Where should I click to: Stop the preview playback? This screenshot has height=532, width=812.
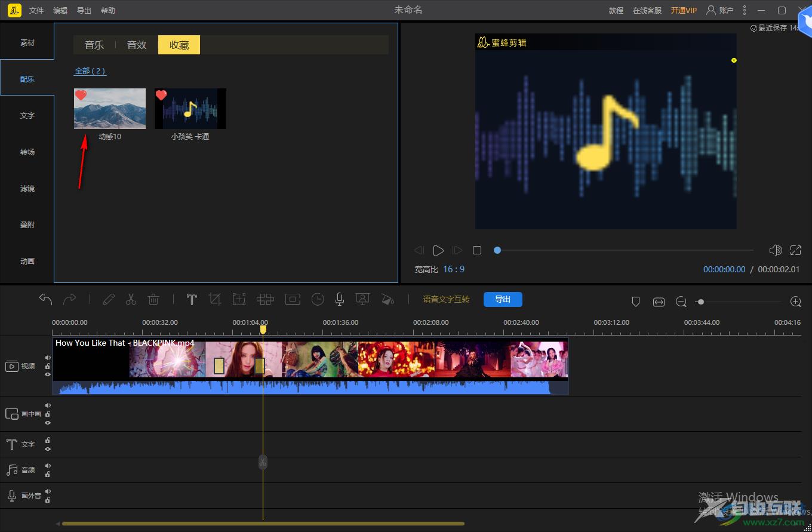click(x=476, y=250)
